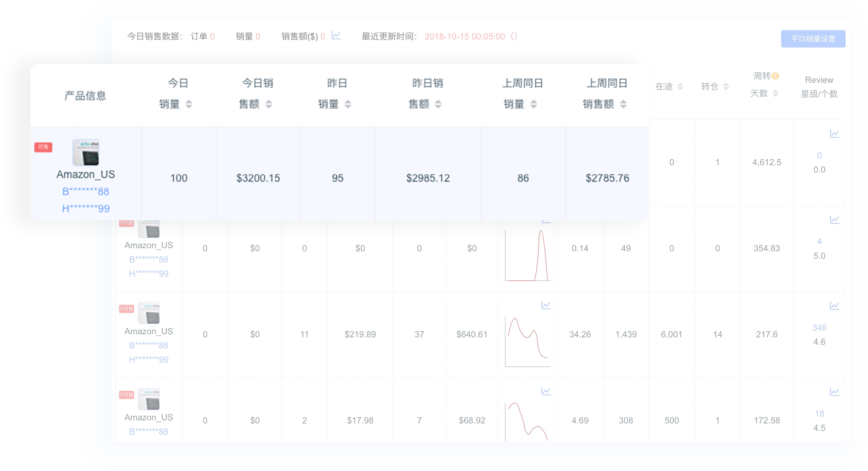Open review count link 346
868x471 pixels.
[x=819, y=328]
